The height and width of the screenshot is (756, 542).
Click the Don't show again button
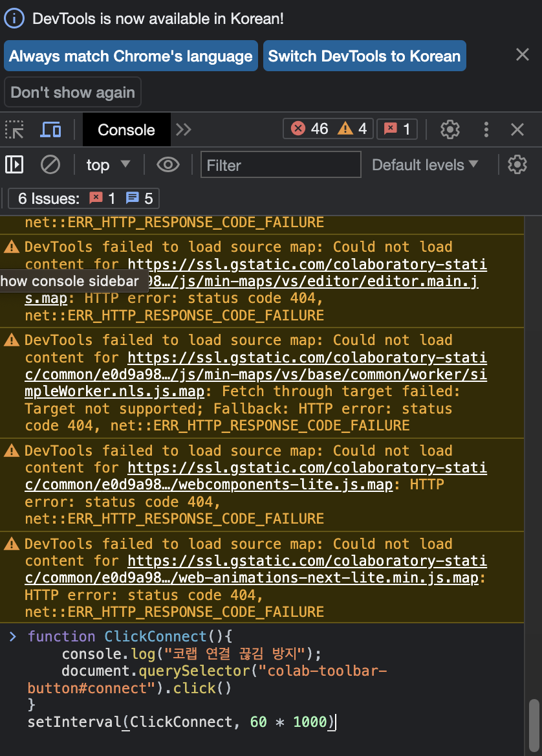pyautogui.click(x=72, y=92)
